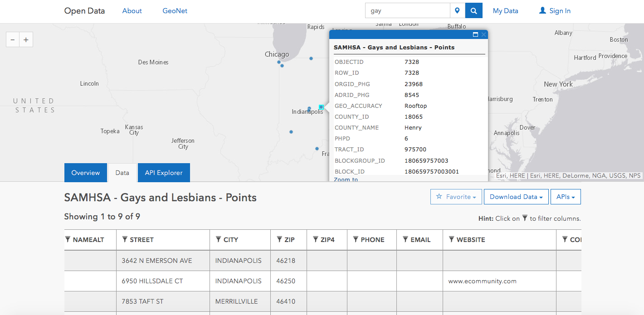Click the BLOCKGROUP_ID value 180659757003

pos(426,161)
